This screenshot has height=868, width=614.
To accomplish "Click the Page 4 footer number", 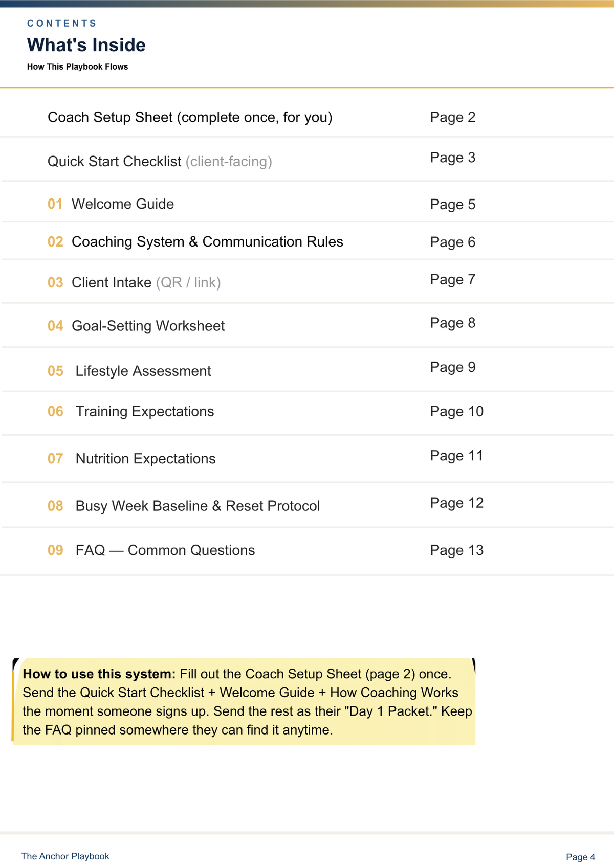I will (x=581, y=857).
